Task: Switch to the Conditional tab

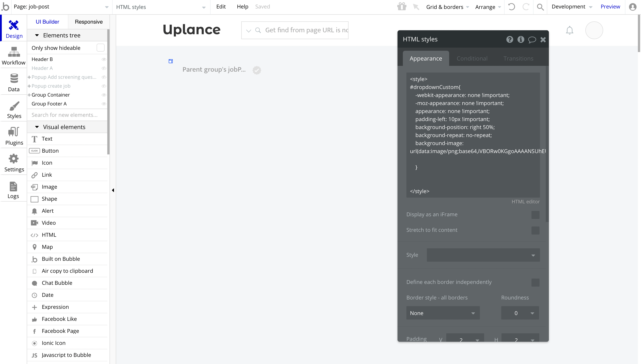Action: pos(472,59)
